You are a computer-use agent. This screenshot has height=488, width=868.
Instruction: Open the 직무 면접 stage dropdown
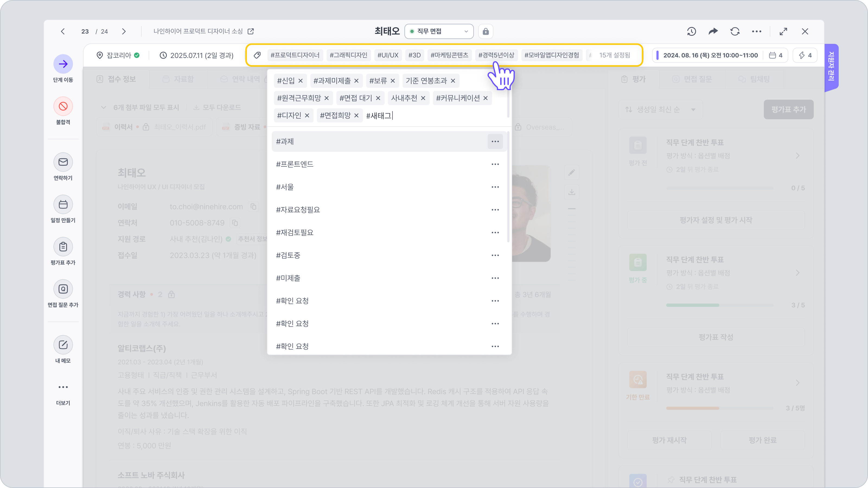click(439, 31)
